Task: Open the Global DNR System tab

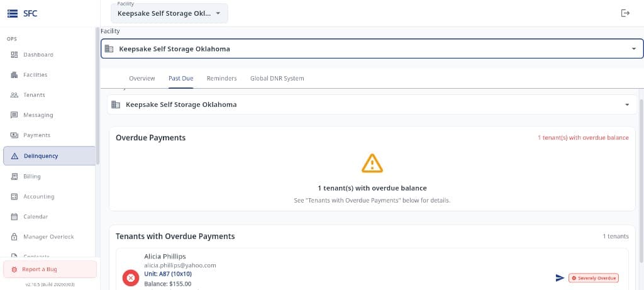Action: click(277, 79)
